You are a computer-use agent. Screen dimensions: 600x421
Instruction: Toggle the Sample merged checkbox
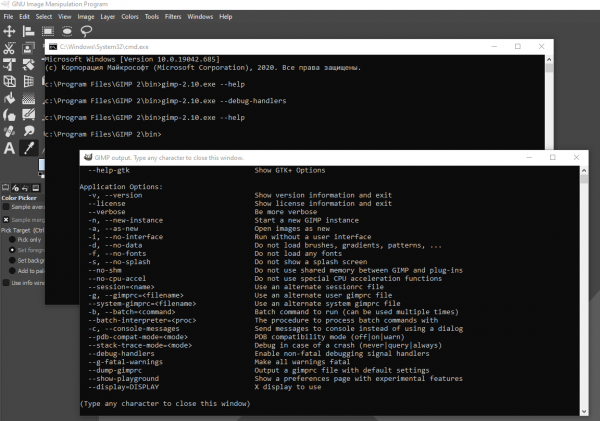coord(6,220)
